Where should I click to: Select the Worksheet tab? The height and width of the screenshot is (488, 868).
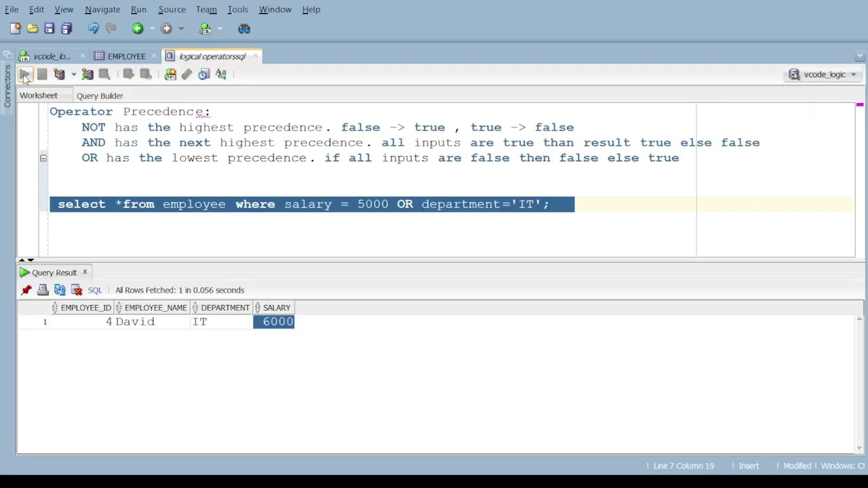(x=39, y=96)
